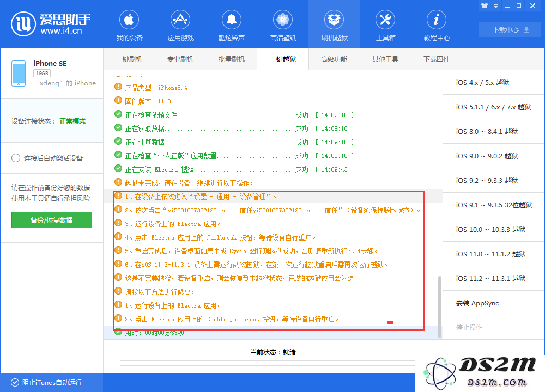Click step 1 设置 - 通用 - 设备管理 line
Screen dimensions: 545x392
tap(201, 197)
